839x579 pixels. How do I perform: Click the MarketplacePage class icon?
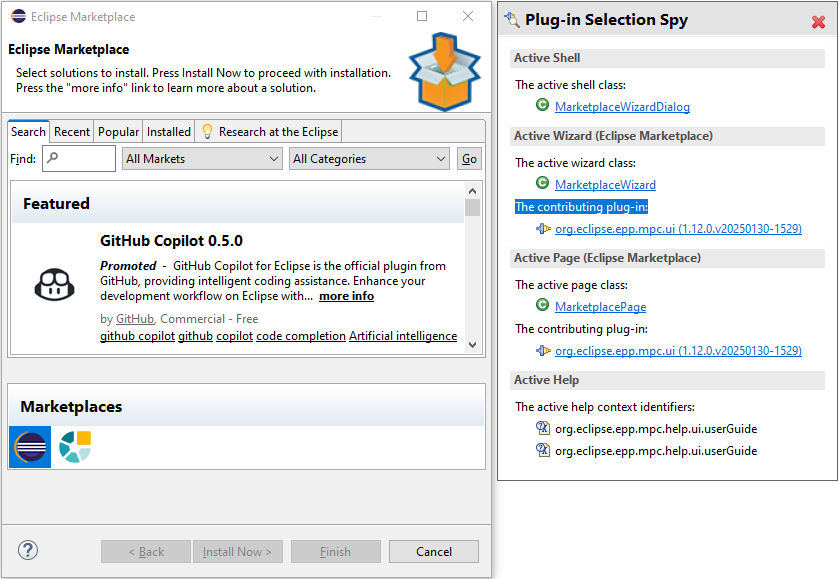click(x=542, y=306)
